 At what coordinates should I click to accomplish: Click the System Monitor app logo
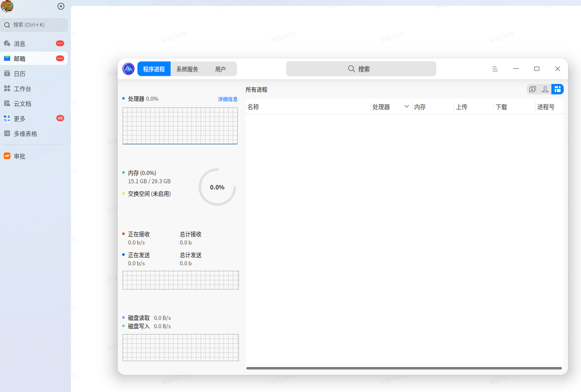(x=128, y=69)
